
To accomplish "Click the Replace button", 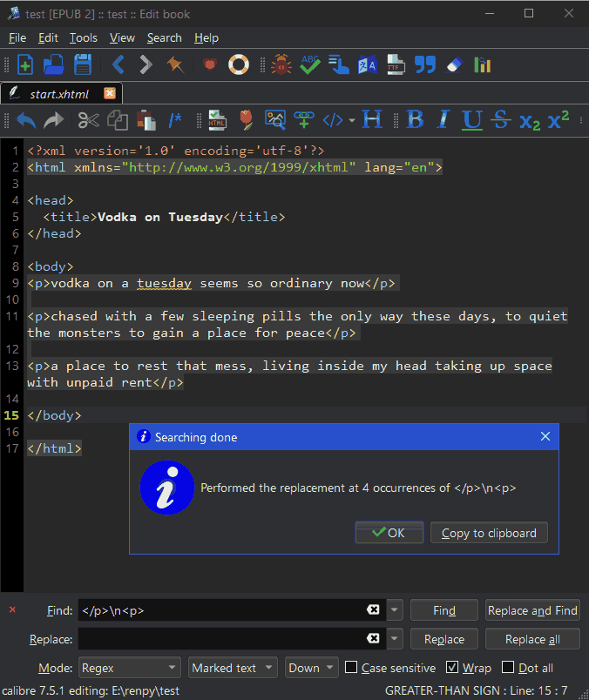I will click(444, 639).
